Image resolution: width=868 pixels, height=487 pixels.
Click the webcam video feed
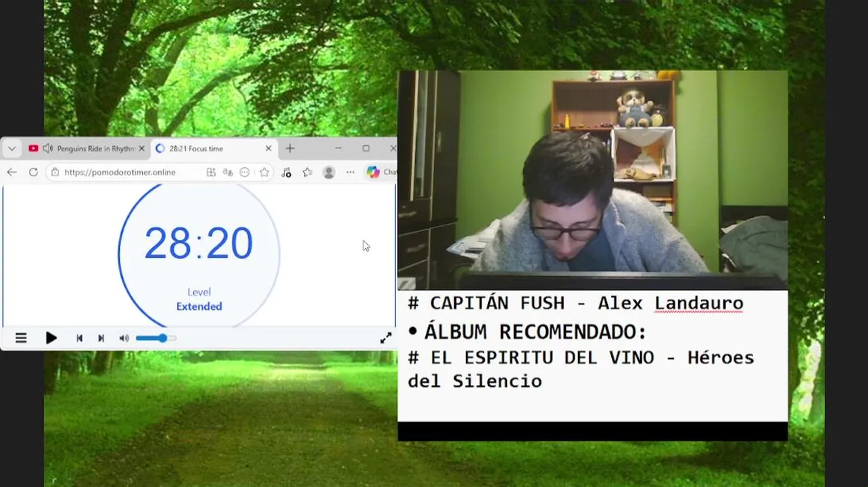pos(593,180)
